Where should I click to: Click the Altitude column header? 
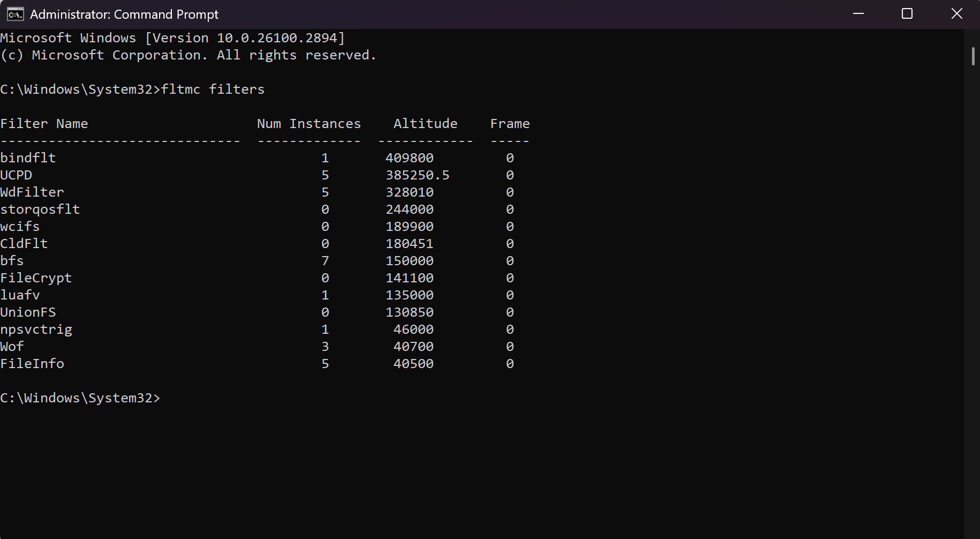[x=426, y=124]
